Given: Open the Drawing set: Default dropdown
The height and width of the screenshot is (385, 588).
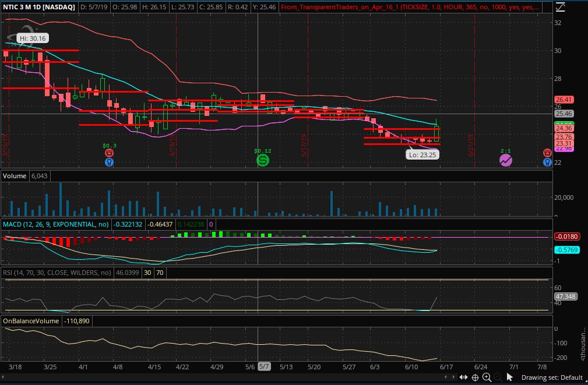Looking at the screenshot, I should coord(552,377).
